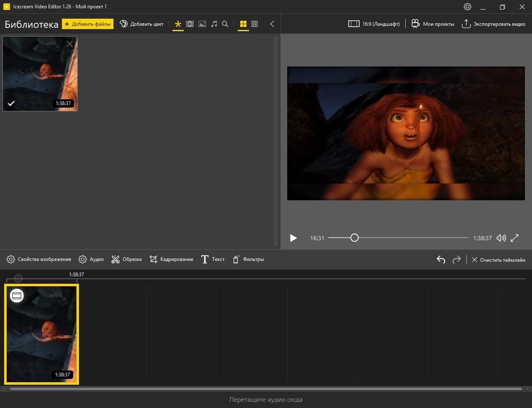Select the timeline video clip
The image size is (532, 408).
pos(42,334)
